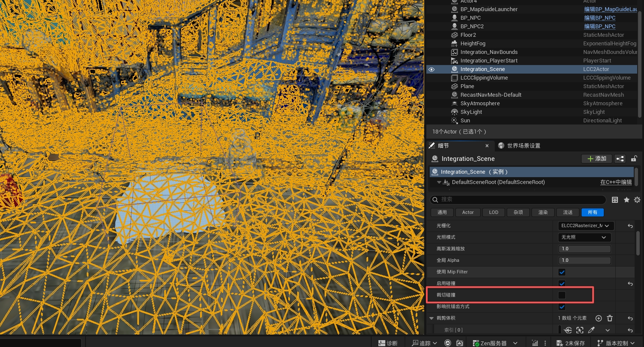Click the lock icon in Details header

634,159
